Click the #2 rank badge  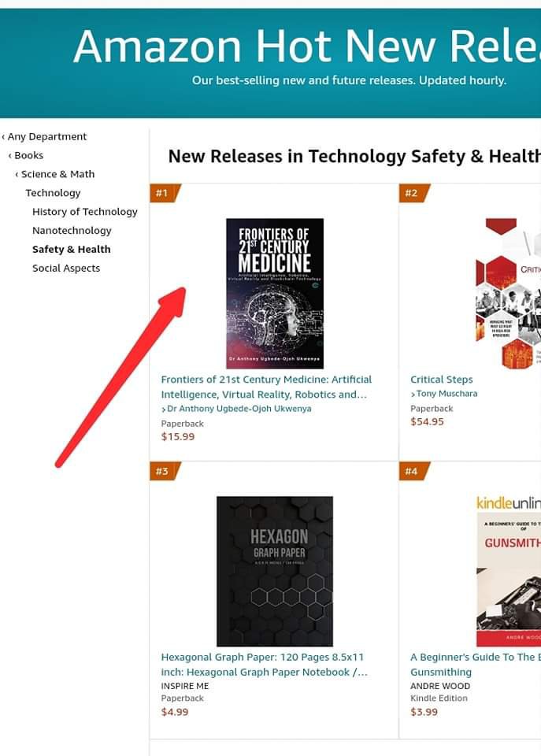point(413,194)
